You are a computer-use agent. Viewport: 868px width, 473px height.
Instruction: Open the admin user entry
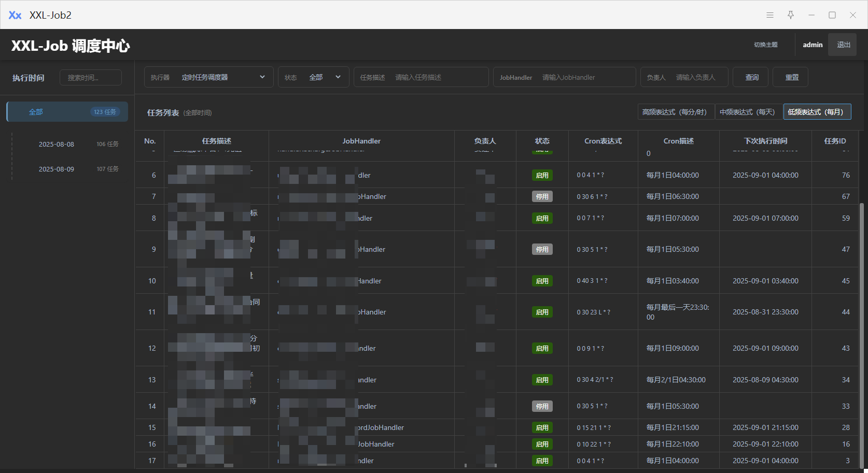pos(813,45)
